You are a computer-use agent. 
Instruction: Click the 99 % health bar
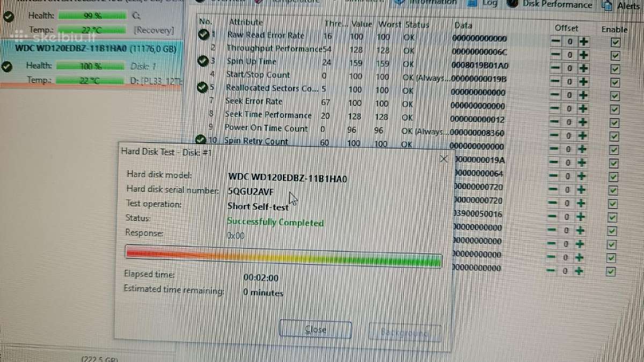[x=92, y=16]
